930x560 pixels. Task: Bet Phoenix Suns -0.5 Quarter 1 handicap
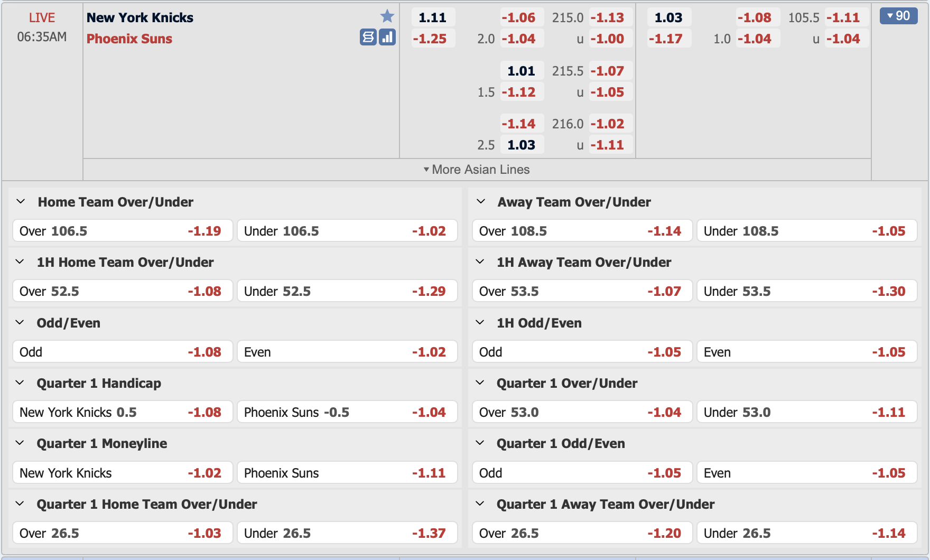[347, 412]
